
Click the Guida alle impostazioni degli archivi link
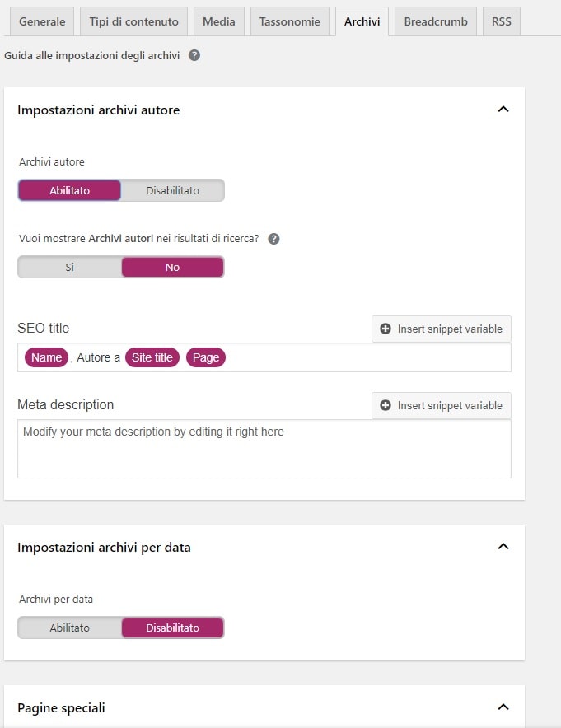click(92, 55)
